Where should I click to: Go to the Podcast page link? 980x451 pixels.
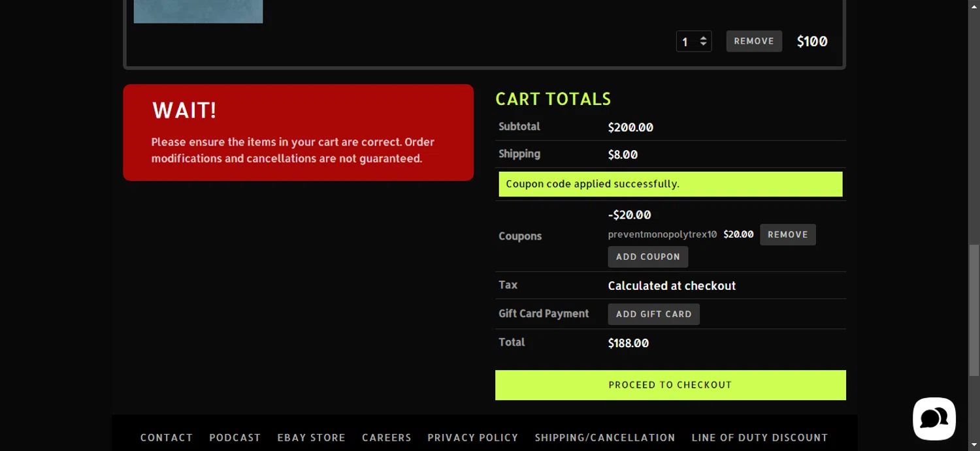pyautogui.click(x=235, y=437)
